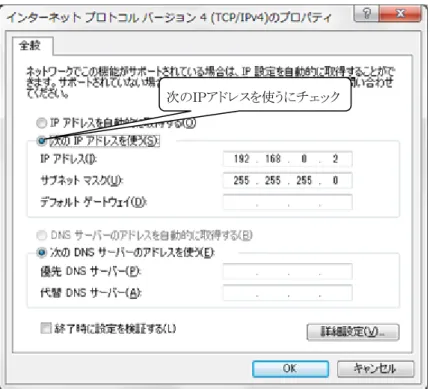The height and width of the screenshot is (389, 430).
Task: Click the dialog title 'インターネット プロトコル バージョン 4'
Action: [x=107, y=17]
